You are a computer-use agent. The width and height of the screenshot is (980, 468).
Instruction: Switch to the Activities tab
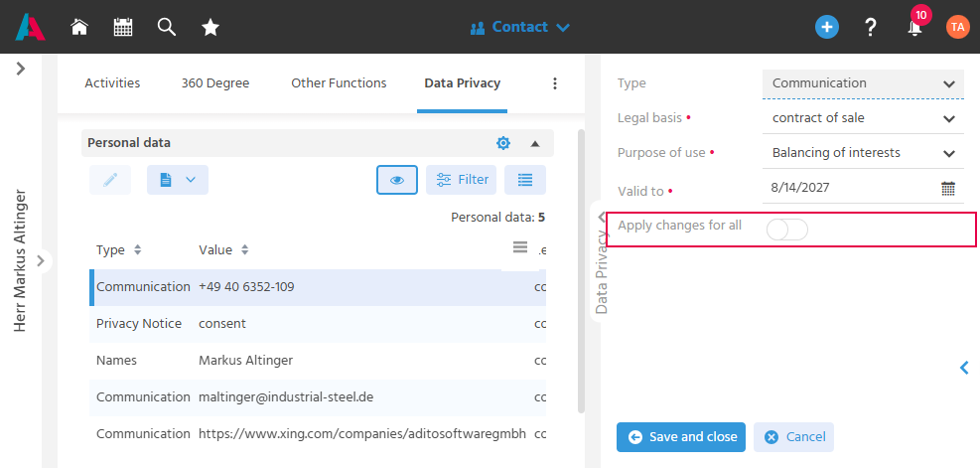[112, 83]
